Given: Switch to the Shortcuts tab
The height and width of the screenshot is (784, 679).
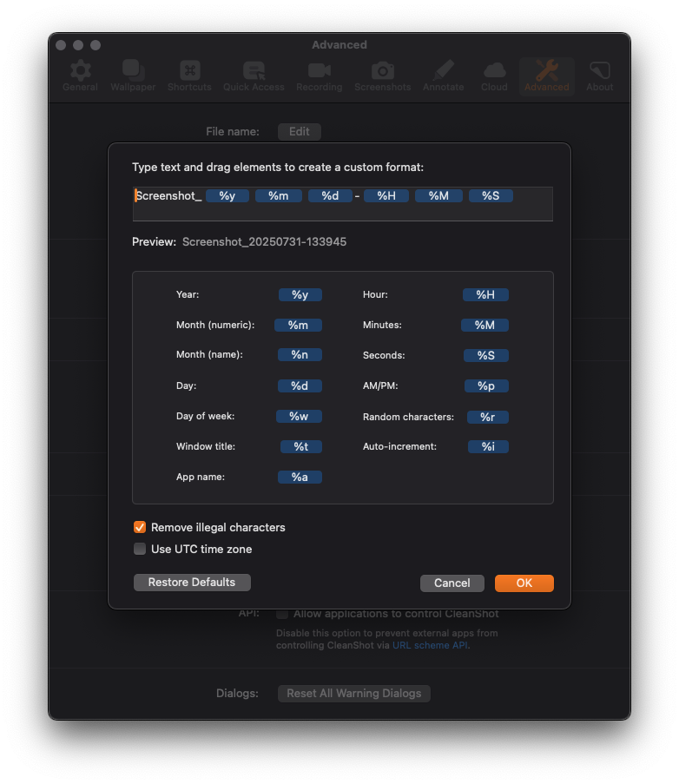Looking at the screenshot, I should (x=189, y=76).
